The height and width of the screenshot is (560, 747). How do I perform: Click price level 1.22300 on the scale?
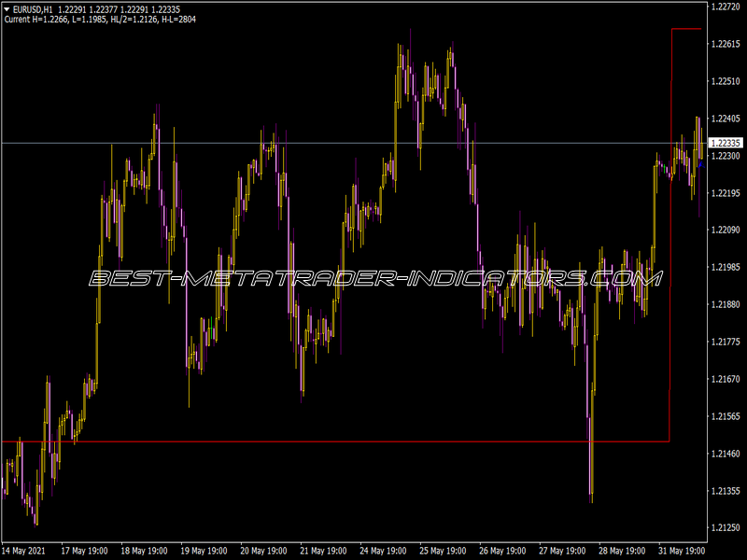pos(726,156)
